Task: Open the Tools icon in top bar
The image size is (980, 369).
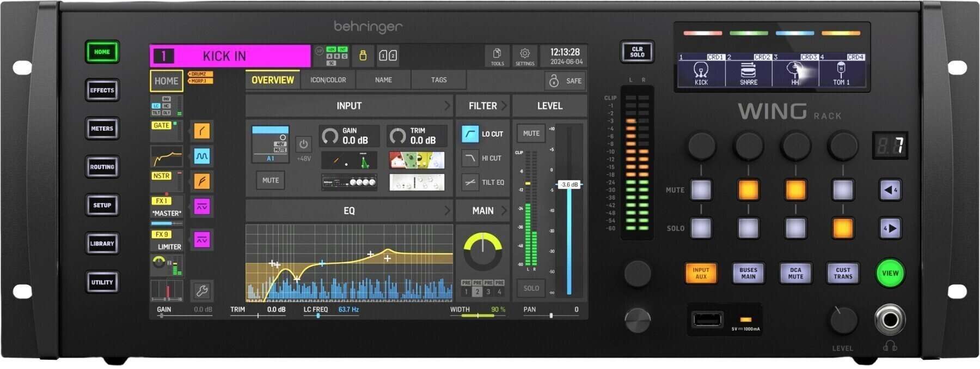Action: point(497,56)
